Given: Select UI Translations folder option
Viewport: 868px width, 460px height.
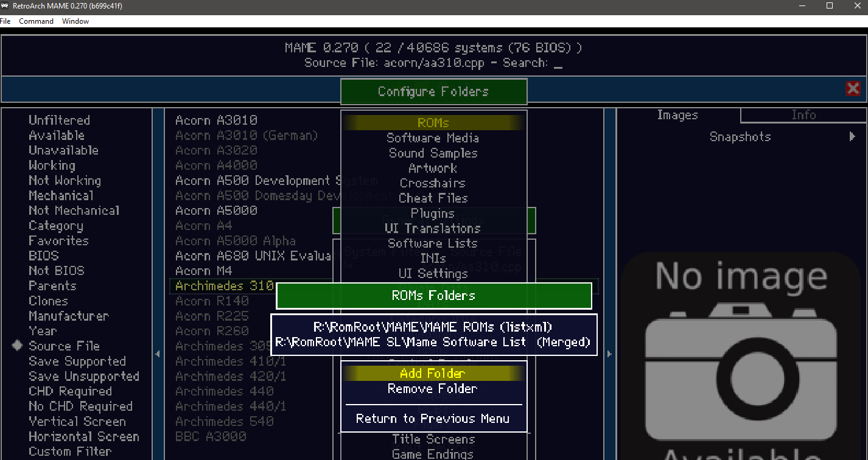Looking at the screenshot, I should pos(433,229).
